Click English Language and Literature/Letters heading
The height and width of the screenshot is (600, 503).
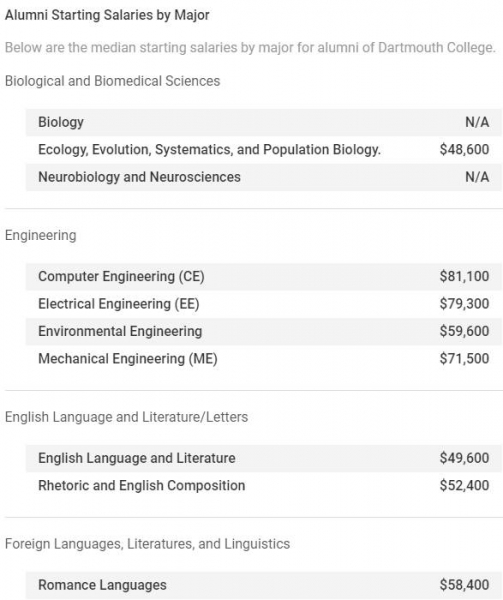tap(126, 417)
